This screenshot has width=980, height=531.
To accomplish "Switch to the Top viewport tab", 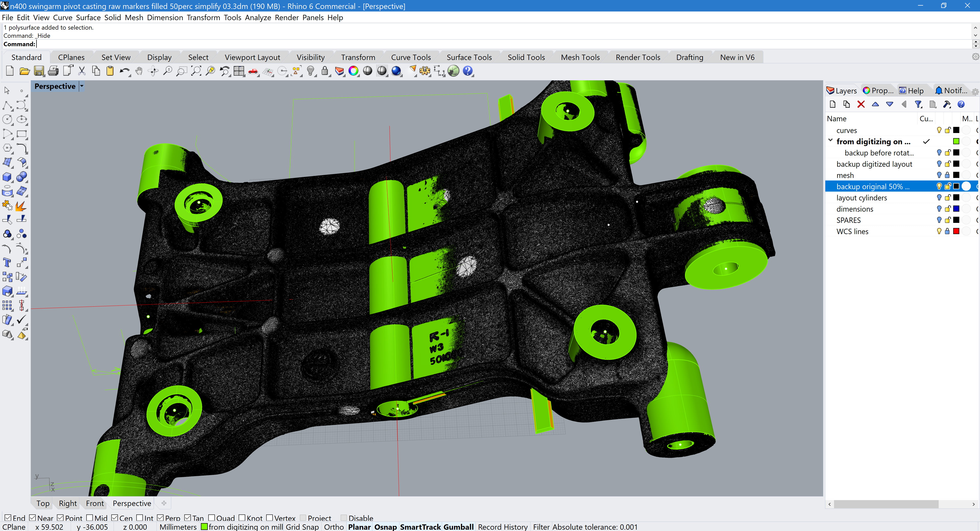I will pyautogui.click(x=43, y=503).
